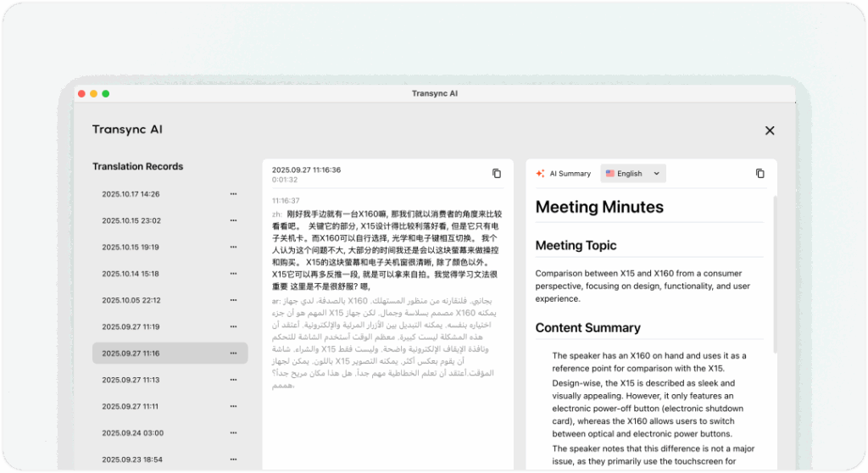This screenshot has width=868, height=473.
Task: Click the AI Summary label
Action: (570, 174)
